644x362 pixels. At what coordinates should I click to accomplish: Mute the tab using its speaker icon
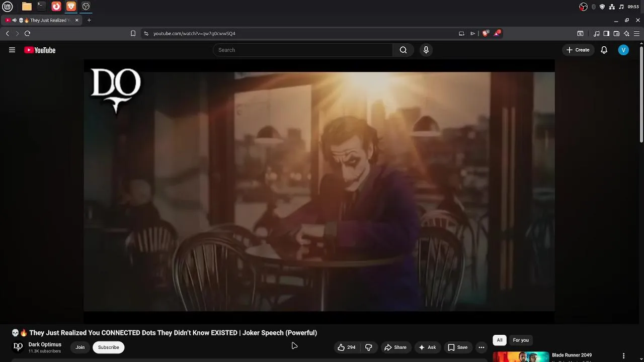pyautogui.click(x=14, y=20)
